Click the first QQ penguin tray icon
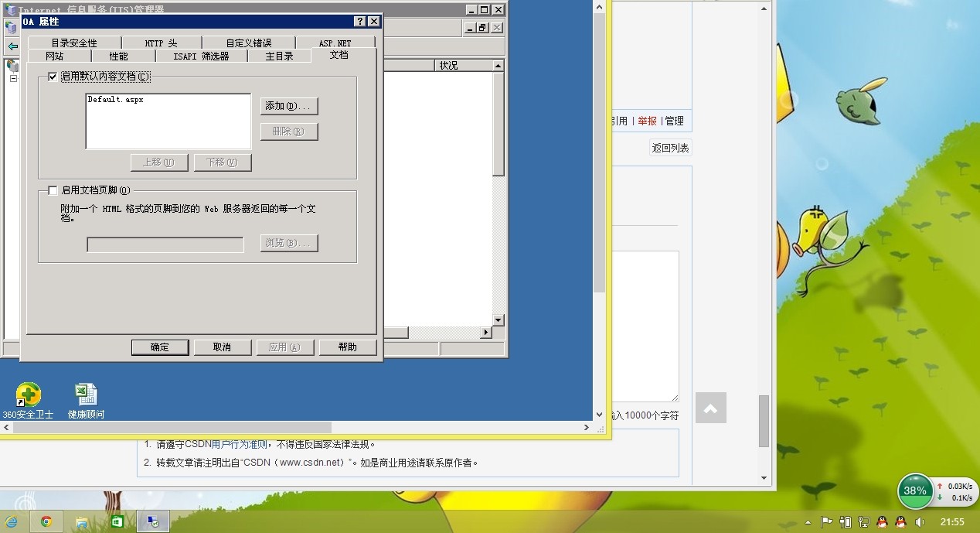Screen dimensions: 980x533 tap(882, 522)
